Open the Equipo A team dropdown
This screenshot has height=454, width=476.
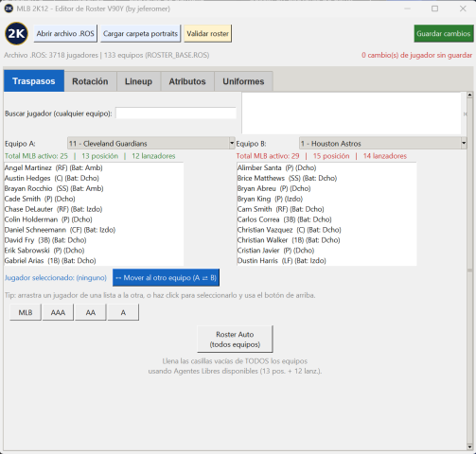[151, 144]
